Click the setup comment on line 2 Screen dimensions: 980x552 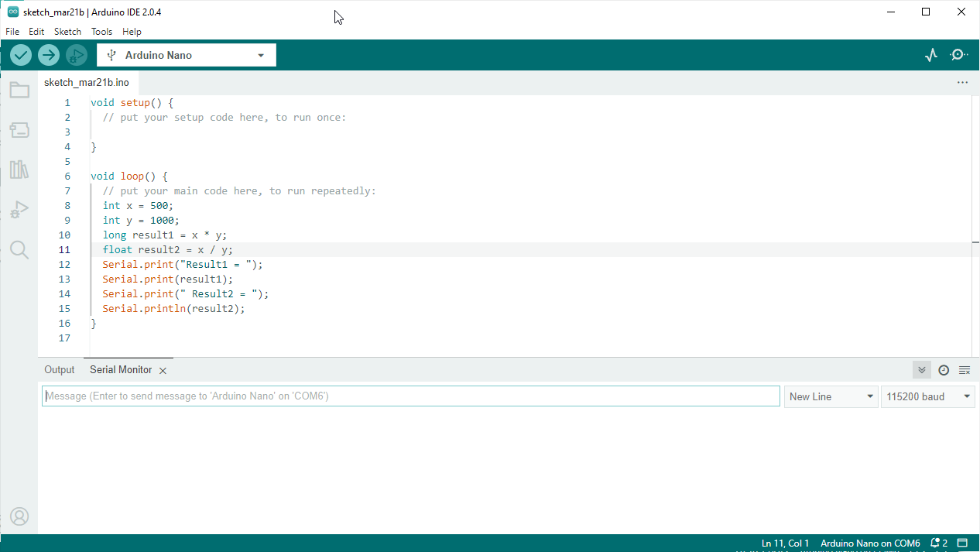[x=224, y=118]
